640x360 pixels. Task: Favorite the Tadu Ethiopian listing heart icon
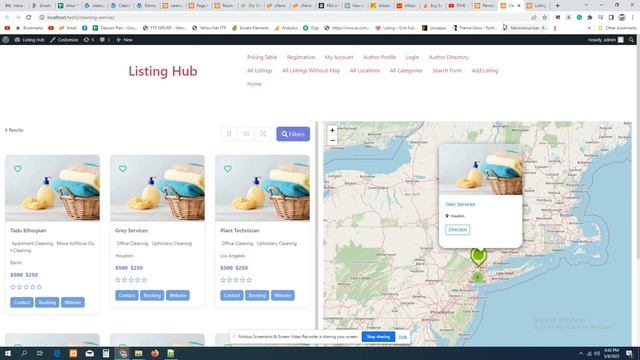(18, 169)
